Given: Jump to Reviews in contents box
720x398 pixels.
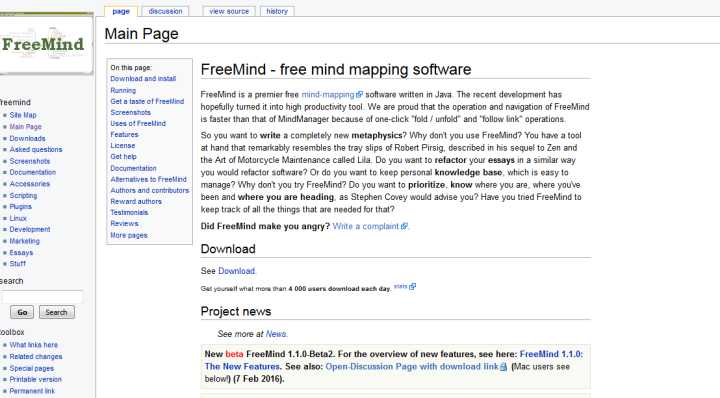Looking at the screenshot, I should pyautogui.click(x=124, y=224).
